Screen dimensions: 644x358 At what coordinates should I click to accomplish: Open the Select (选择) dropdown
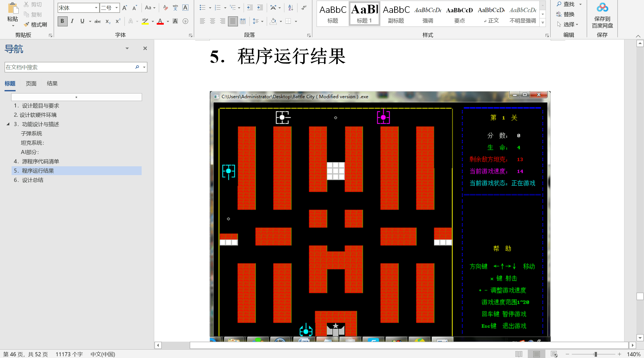(x=568, y=24)
